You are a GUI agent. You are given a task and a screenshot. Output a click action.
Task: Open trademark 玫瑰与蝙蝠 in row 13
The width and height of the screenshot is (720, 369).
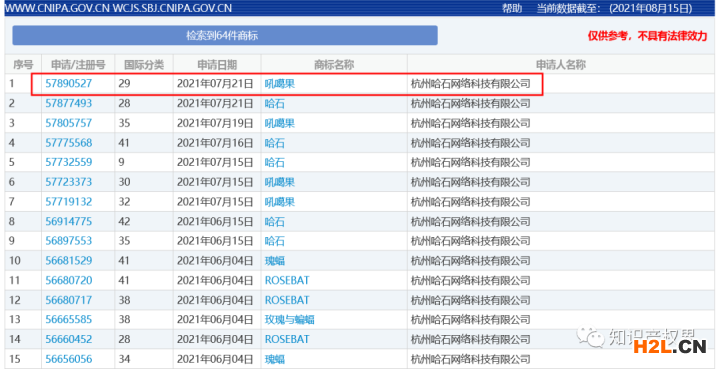pyautogui.click(x=290, y=319)
